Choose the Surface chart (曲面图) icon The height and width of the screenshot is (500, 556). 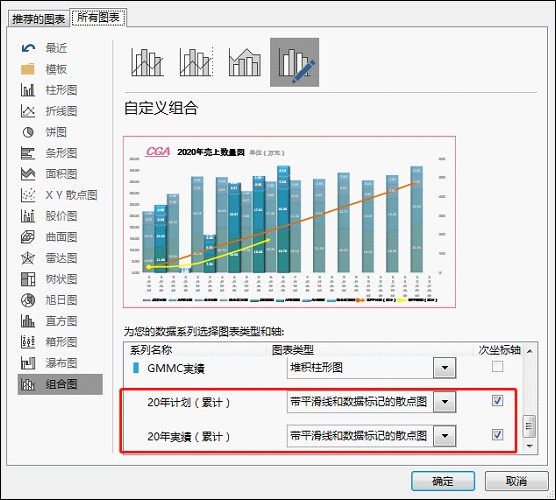tap(28, 237)
